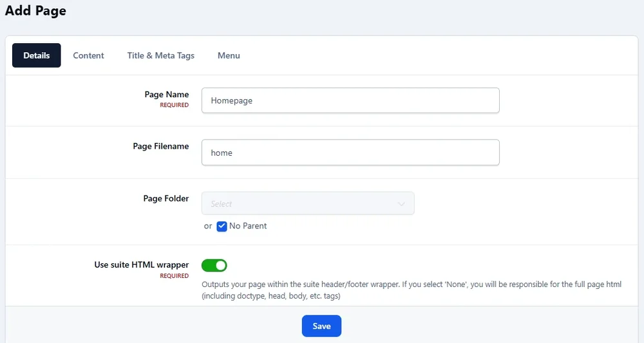Go to the Menu tab
The height and width of the screenshot is (343, 644).
[x=229, y=55]
